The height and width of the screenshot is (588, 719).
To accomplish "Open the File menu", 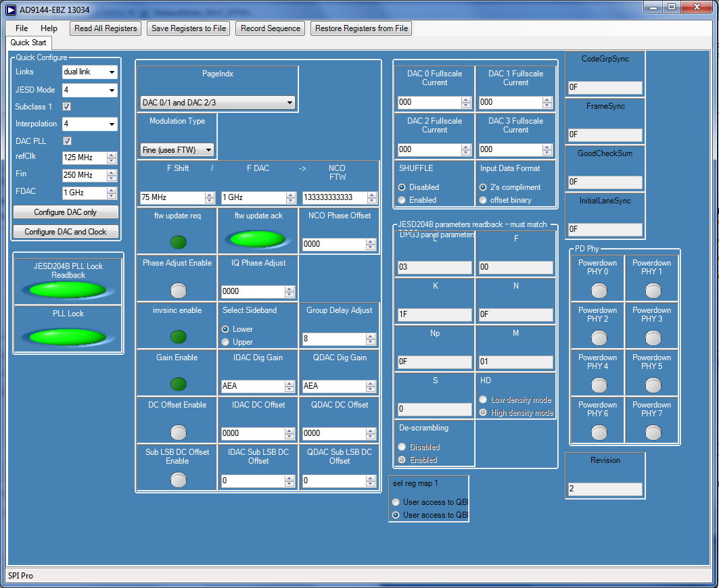I will pyautogui.click(x=22, y=28).
